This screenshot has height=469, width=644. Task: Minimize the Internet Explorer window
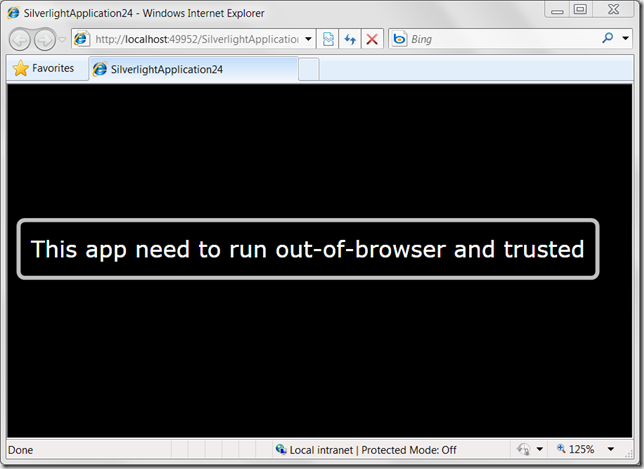tap(557, 10)
